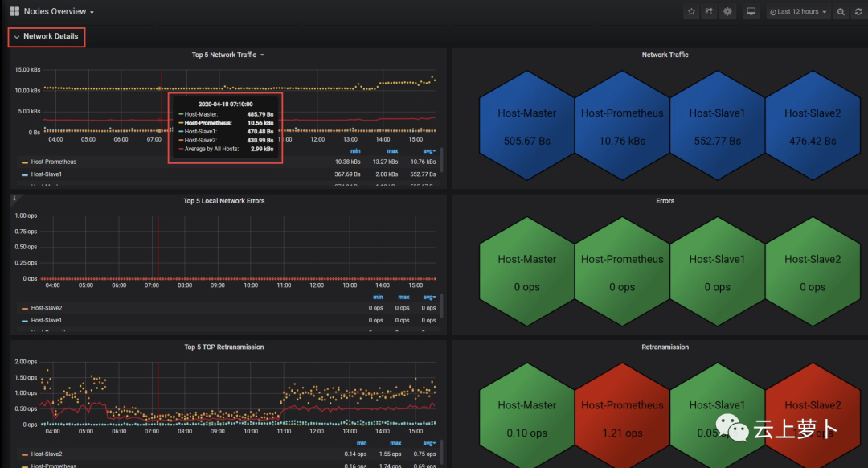Screen dimensions: 868x468
Task: Select Host-Master hexagon in Network Traffic
Action: (x=526, y=125)
